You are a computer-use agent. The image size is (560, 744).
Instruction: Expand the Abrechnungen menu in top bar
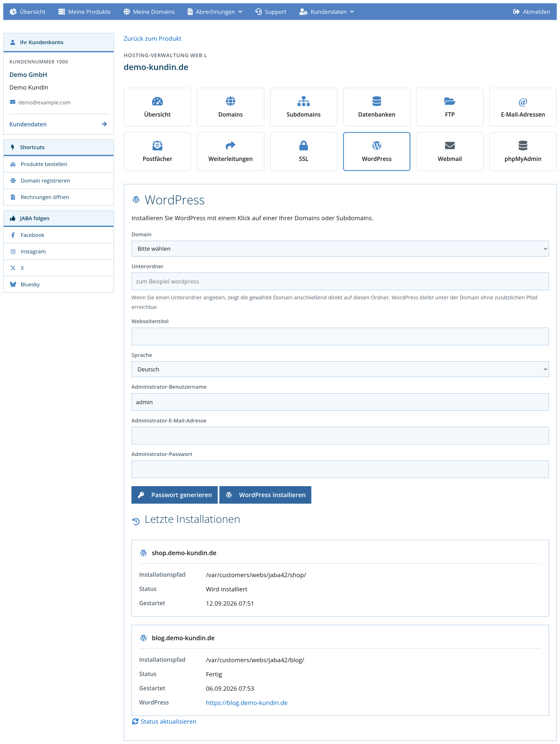pos(215,12)
